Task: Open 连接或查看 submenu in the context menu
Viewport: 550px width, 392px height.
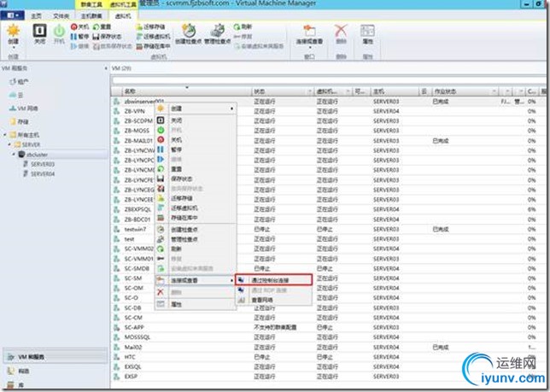Action: point(196,280)
